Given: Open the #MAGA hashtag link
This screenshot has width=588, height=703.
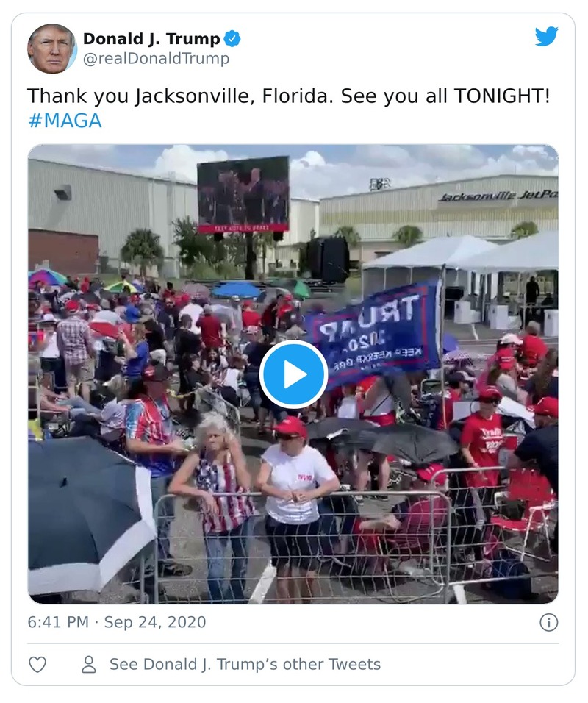Looking at the screenshot, I should click(65, 121).
